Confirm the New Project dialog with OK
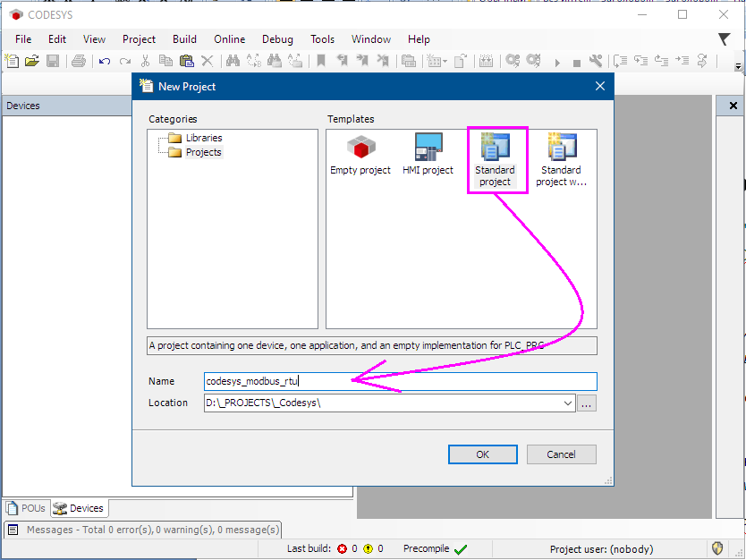Viewport: 746px width, 560px height. (x=482, y=454)
